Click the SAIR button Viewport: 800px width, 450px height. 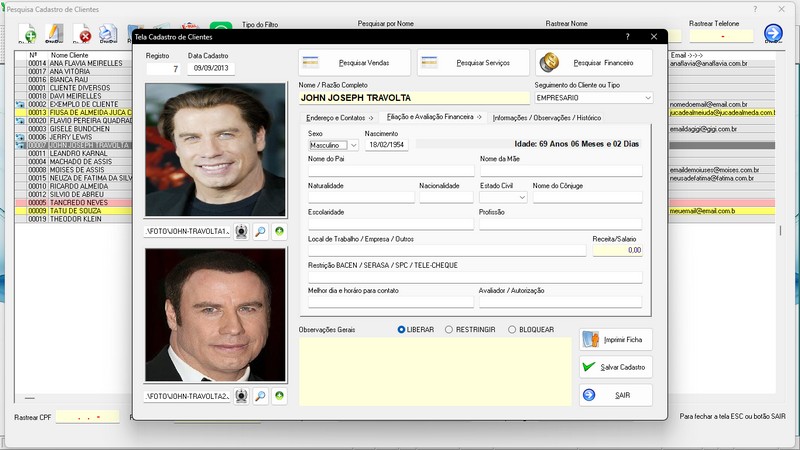pos(616,395)
